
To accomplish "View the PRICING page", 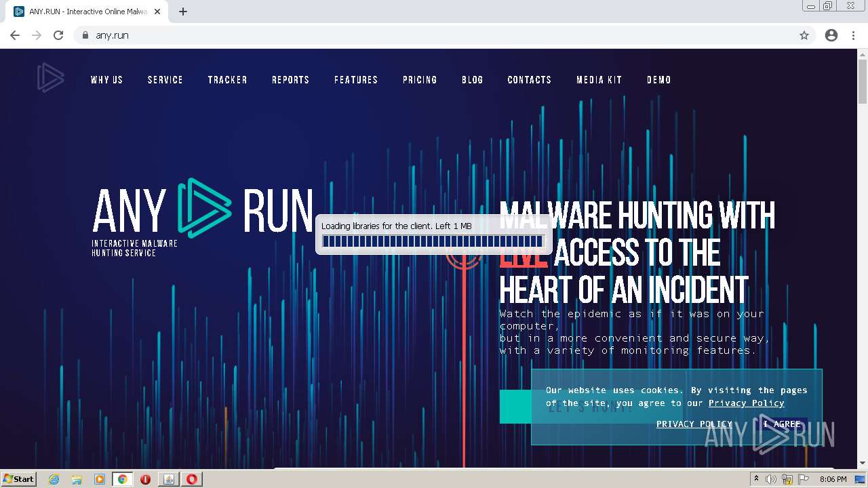I will [x=420, y=80].
